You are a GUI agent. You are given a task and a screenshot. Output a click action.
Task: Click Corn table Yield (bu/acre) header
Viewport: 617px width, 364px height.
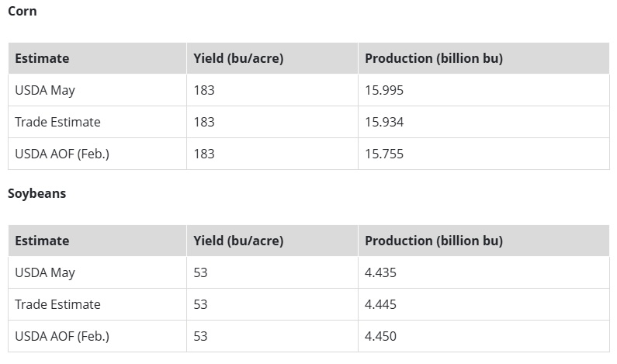click(238, 58)
